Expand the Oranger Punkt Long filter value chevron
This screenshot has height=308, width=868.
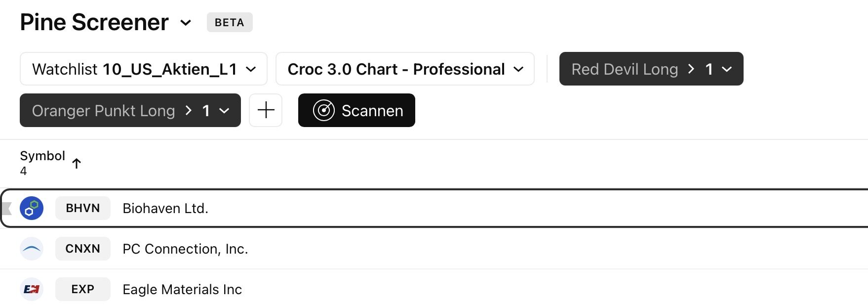click(x=224, y=111)
